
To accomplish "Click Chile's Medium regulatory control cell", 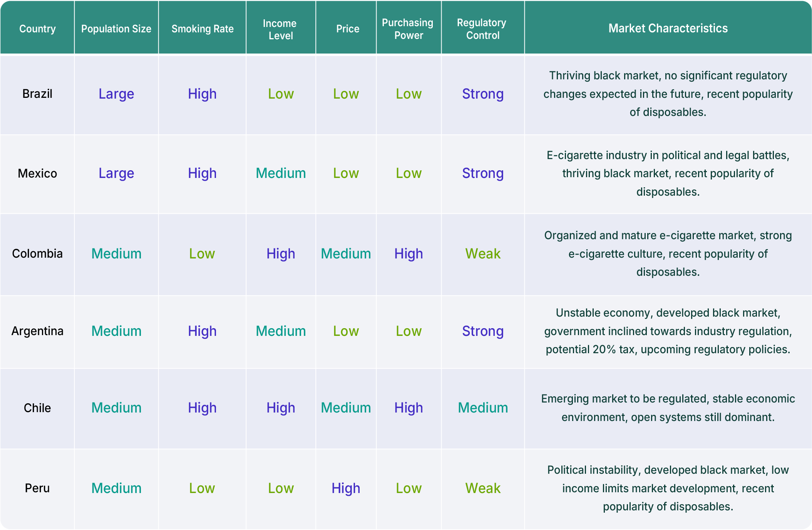I will pos(483,408).
